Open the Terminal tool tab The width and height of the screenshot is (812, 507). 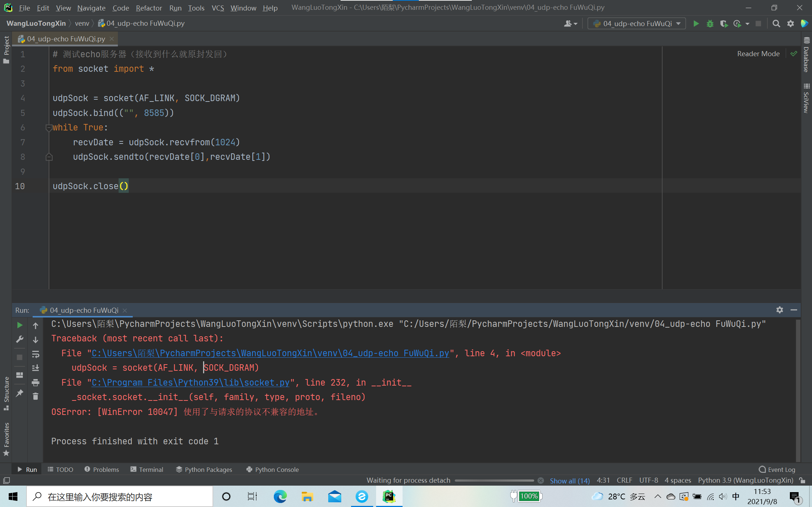click(147, 469)
